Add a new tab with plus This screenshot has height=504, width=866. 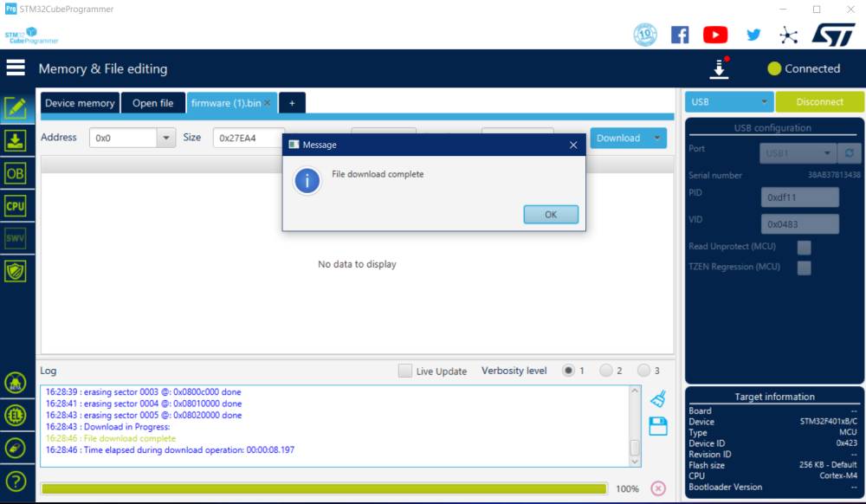click(x=292, y=103)
